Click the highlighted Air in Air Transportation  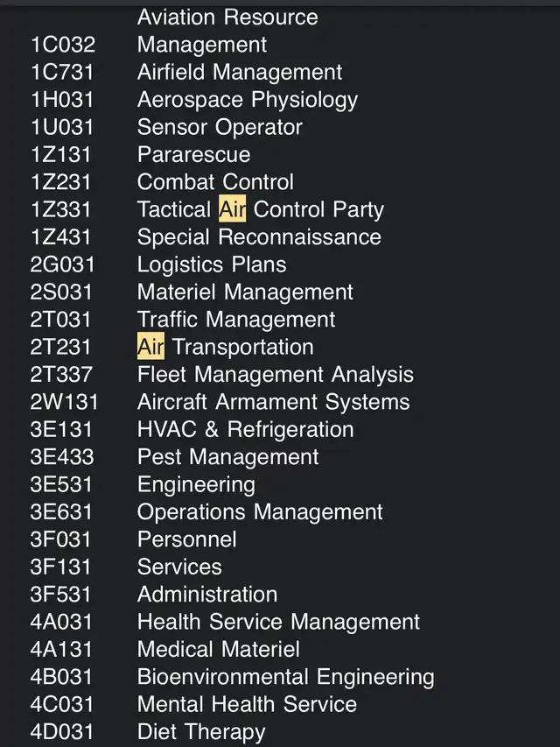pos(150,346)
